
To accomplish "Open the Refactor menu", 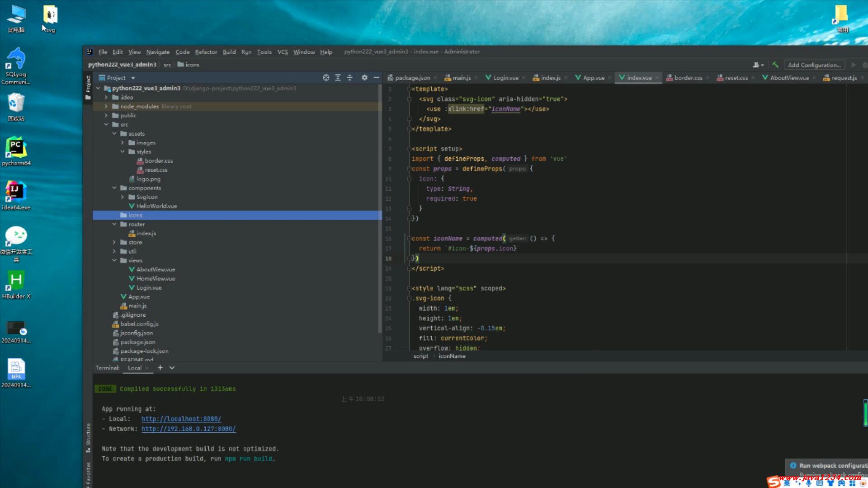I will coord(206,52).
